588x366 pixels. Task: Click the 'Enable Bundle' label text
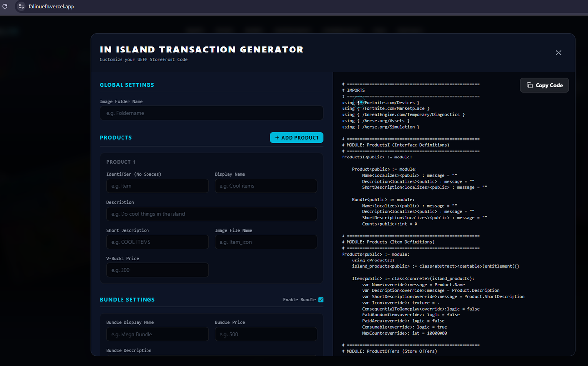(299, 300)
